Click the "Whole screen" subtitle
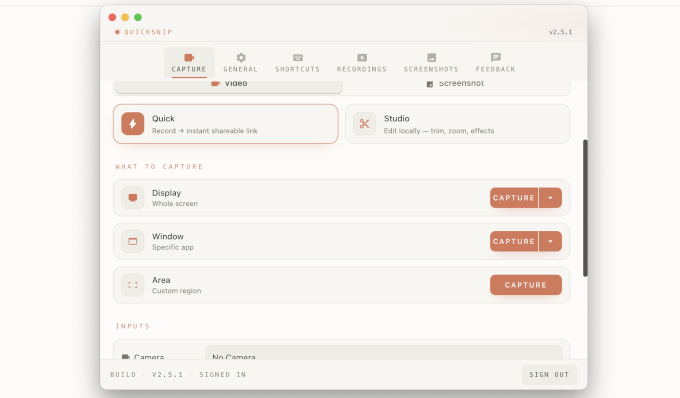 175,204
